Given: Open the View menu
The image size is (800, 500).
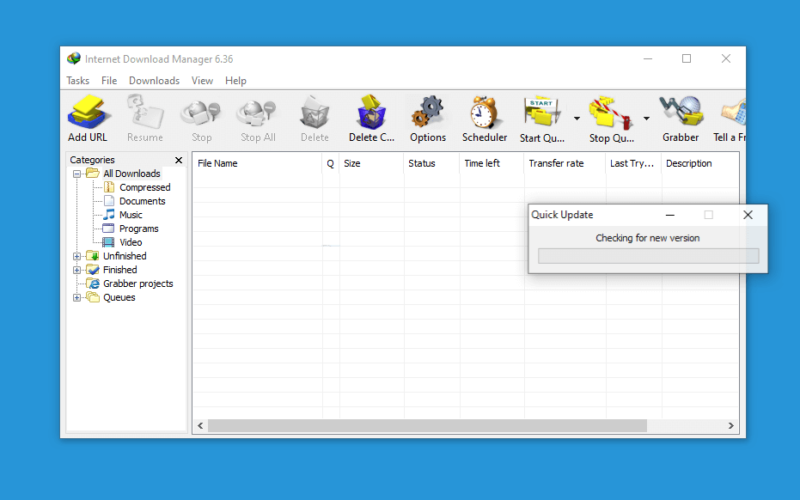Looking at the screenshot, I should point(202,81).
